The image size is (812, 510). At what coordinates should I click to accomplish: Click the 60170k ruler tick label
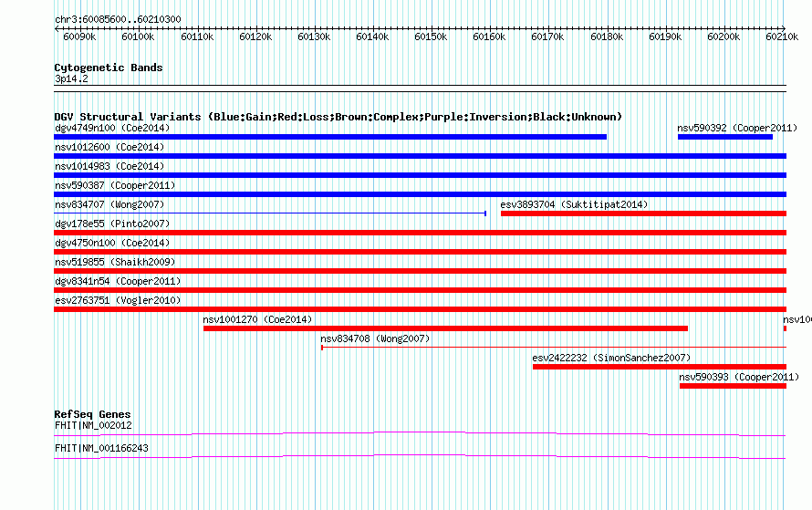548,36
